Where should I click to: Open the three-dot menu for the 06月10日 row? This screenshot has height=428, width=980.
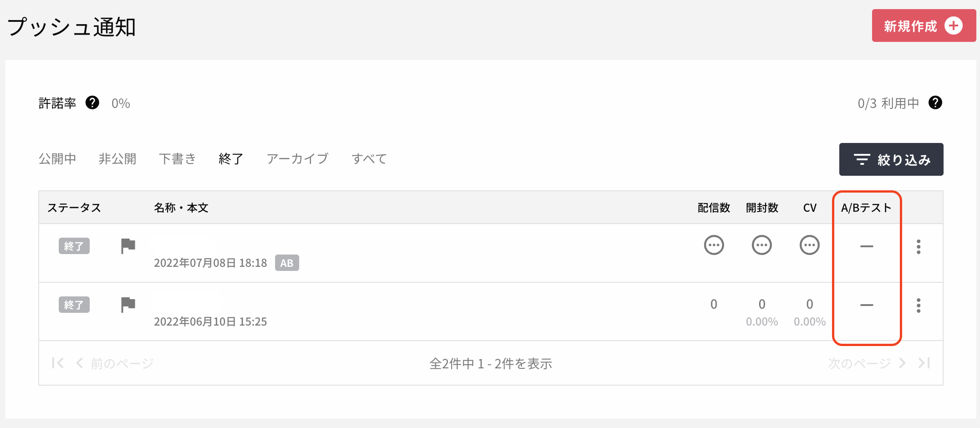click(919, 305)
